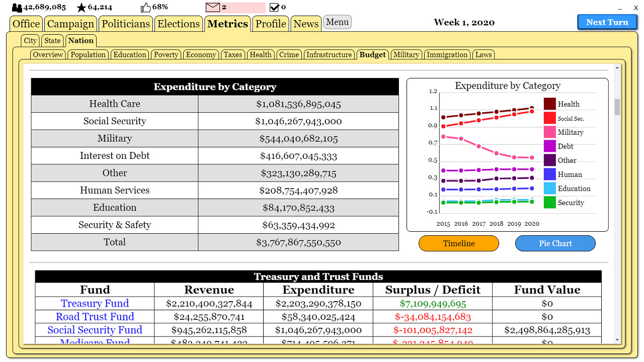Click the checkbox tasks icon
Image resolution: width=644 pixels, height=362 pixels.
click(274, 8)
